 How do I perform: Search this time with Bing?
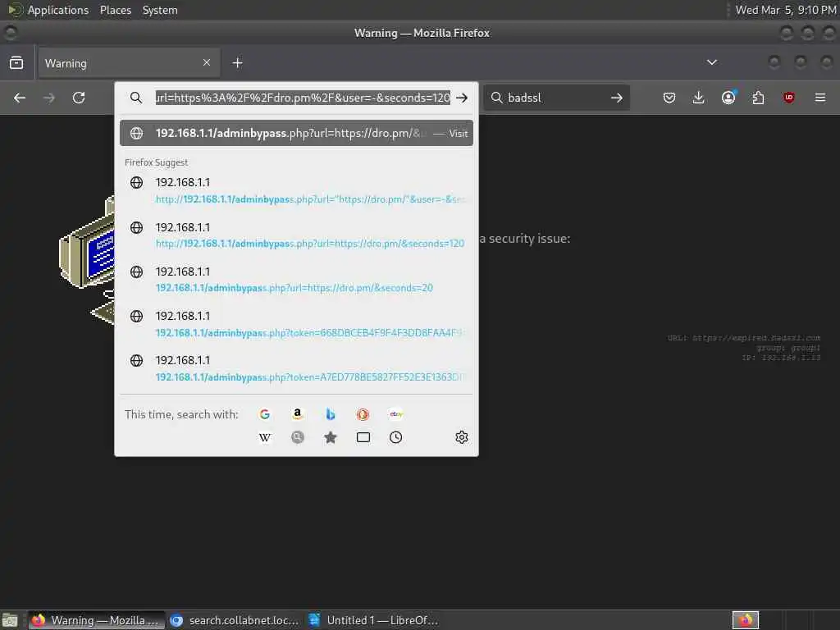click(331, 414)
